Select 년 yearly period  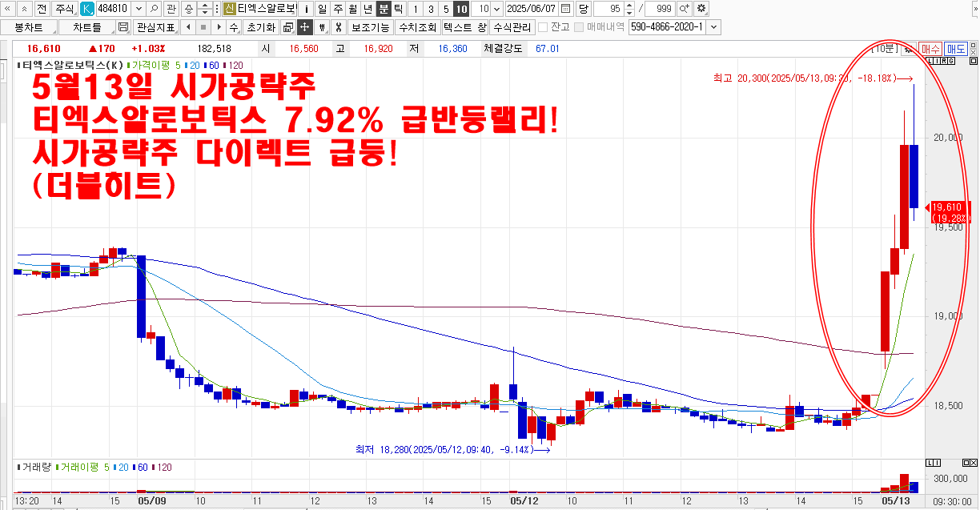pyautogui.click(x=367, y=9)
